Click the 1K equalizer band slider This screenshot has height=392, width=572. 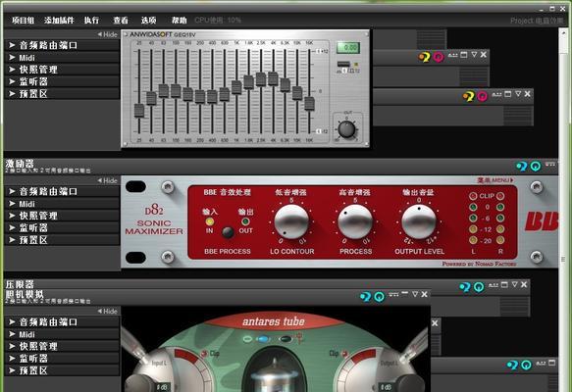[236, 87]
